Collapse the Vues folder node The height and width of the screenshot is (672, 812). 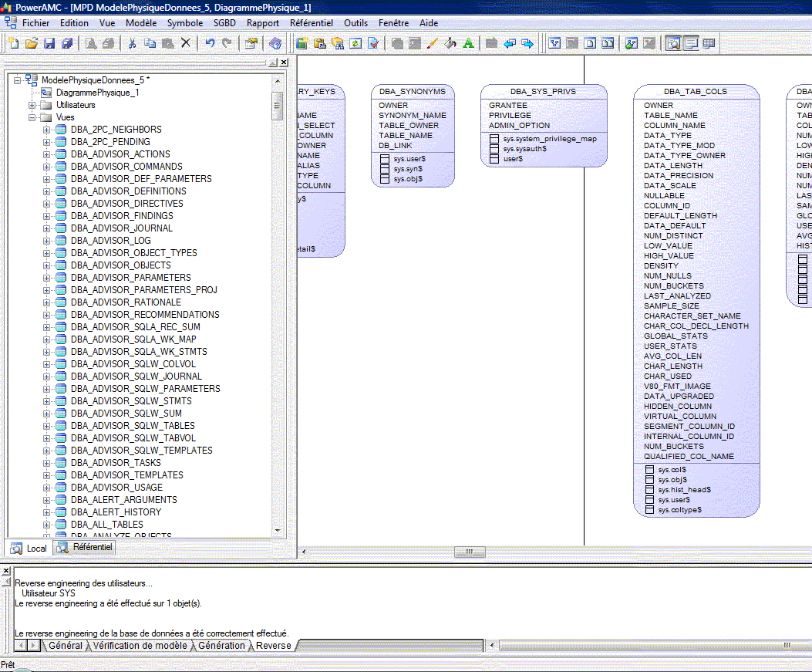[x=32, y=117]
